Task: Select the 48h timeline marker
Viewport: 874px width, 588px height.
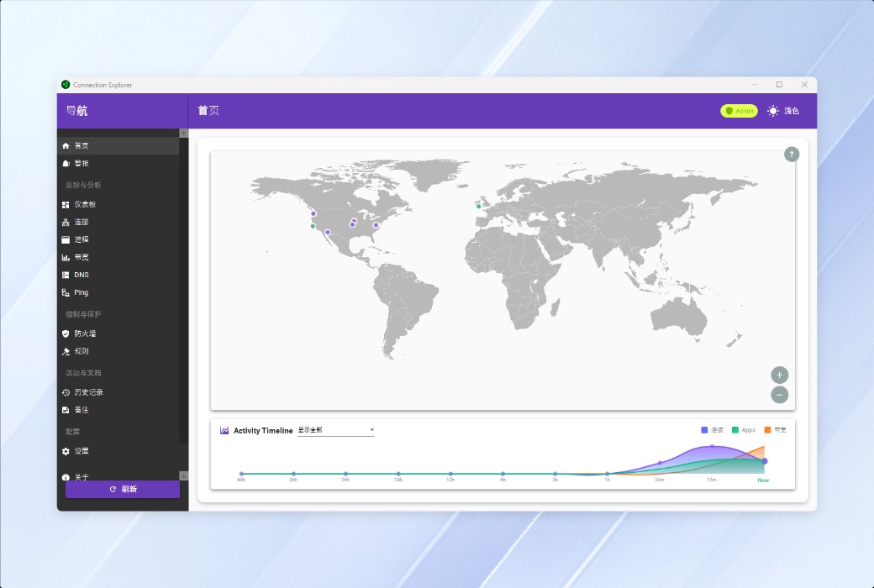Action: 241,474
